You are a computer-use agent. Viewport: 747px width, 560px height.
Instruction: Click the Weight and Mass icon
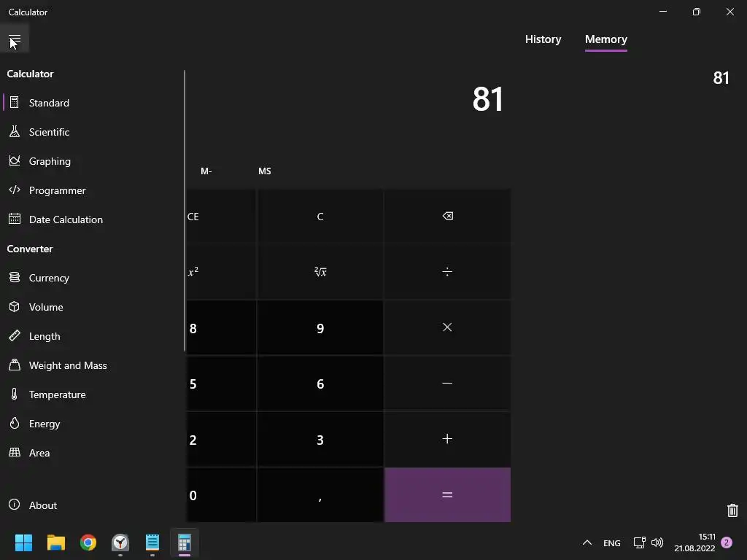point(15,365)
